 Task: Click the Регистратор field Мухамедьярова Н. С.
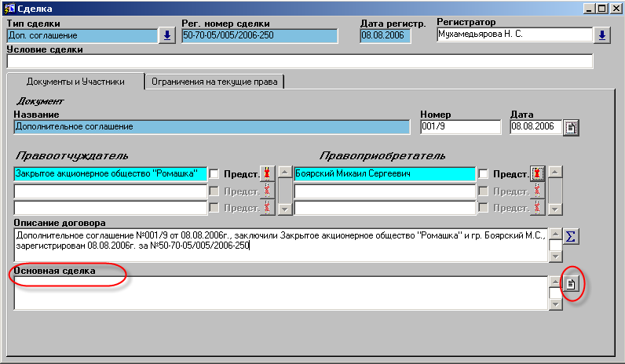coord(514,35)
